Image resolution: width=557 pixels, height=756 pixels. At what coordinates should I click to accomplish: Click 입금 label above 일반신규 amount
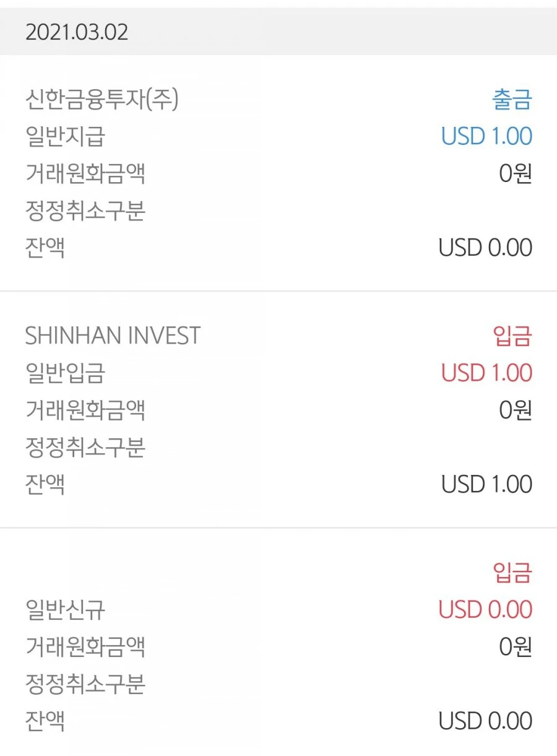pyautogui.click(x=512, y=573)
